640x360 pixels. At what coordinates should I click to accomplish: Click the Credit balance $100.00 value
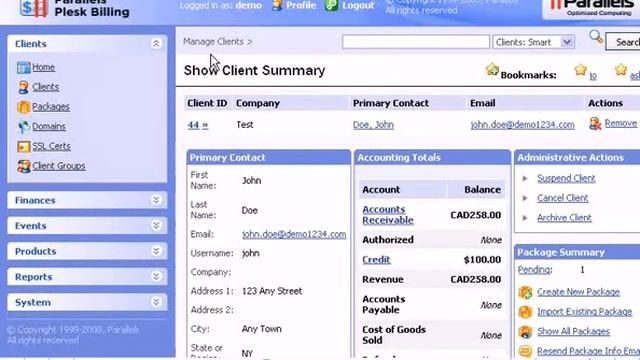coord(482,260)
